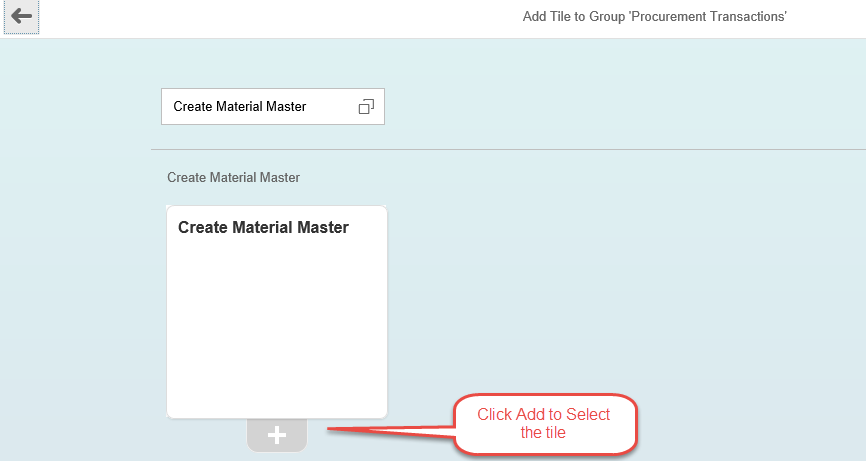Viewport: 866px width, 461px height.
Task: Click the gray Create Material Master catalog heading
Action: coord(234,177)
